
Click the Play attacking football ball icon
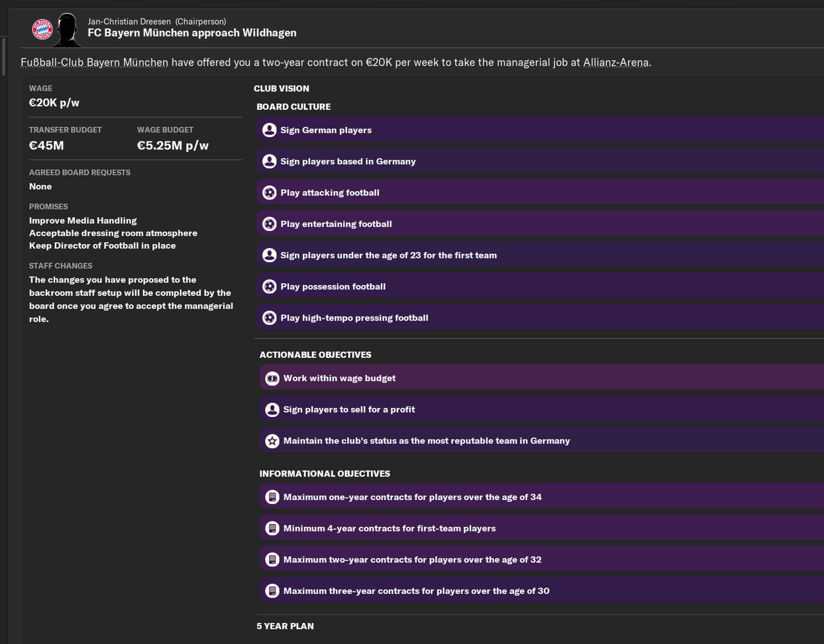(x=269, y=193)
